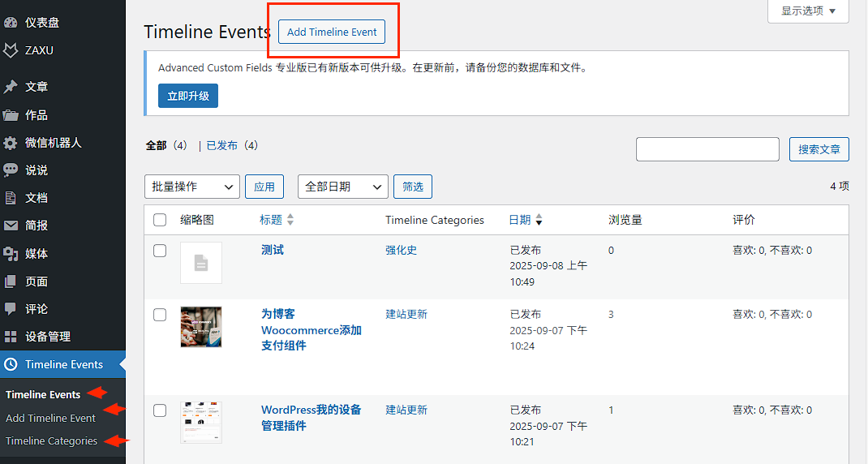Toggle the select-all checkbox in table header

[160, 220]
